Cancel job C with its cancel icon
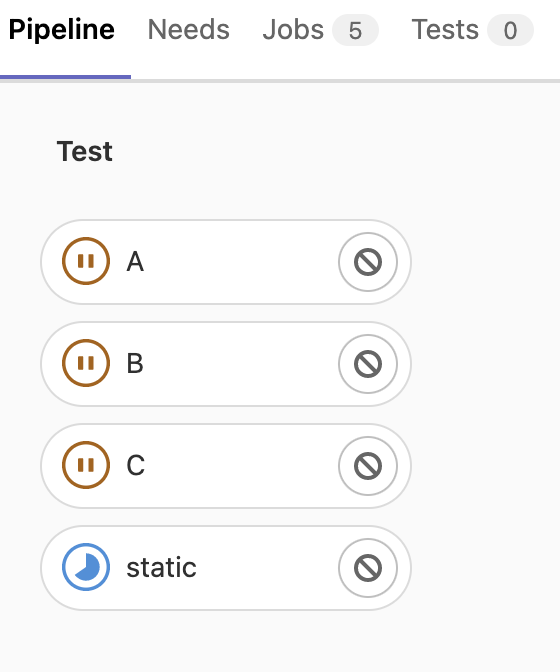The height and width of the screenshot is (672, 560). pos(368,466)
